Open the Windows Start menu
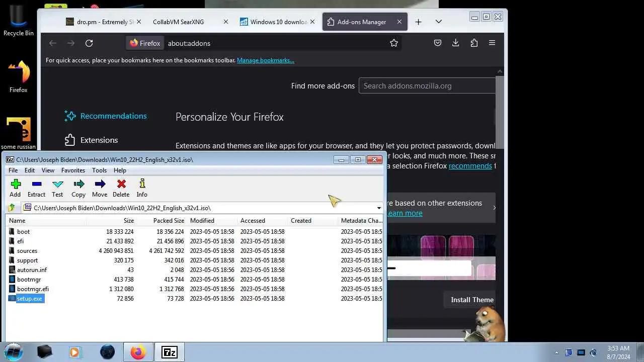 tap(14, 352)
